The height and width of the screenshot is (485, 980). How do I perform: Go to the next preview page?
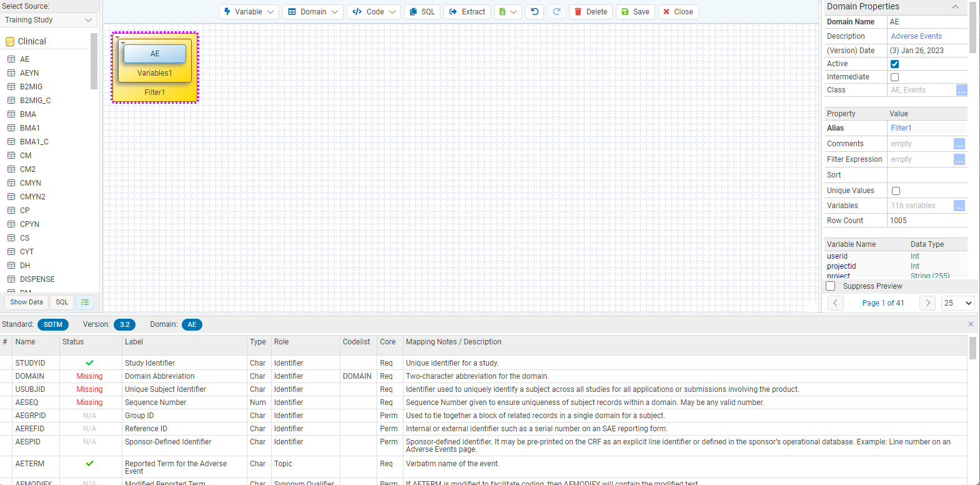[x=928, y=303]
